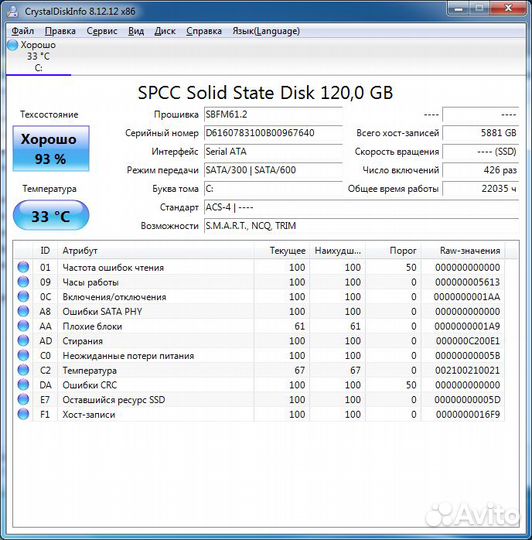Click raw value 0000000016F9

click(468, 415)
